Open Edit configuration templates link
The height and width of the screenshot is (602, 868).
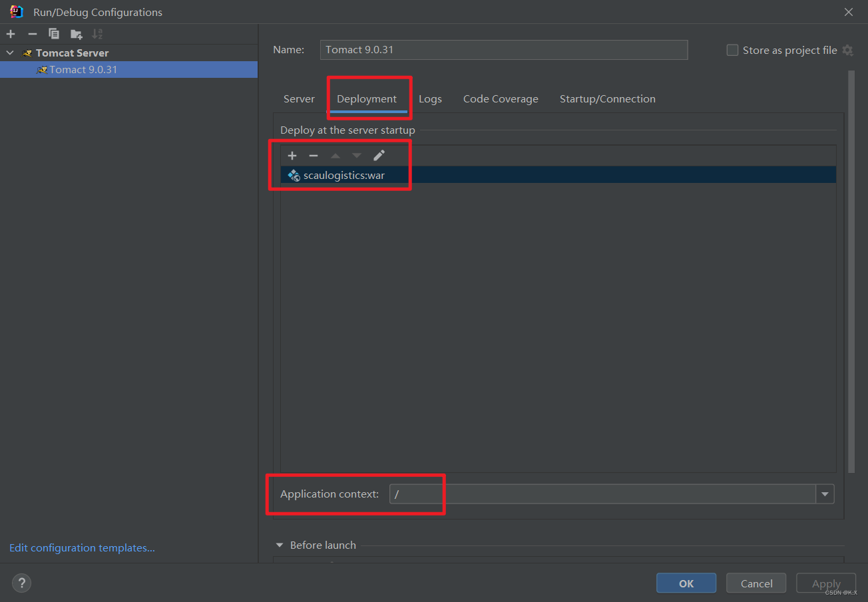82,547
